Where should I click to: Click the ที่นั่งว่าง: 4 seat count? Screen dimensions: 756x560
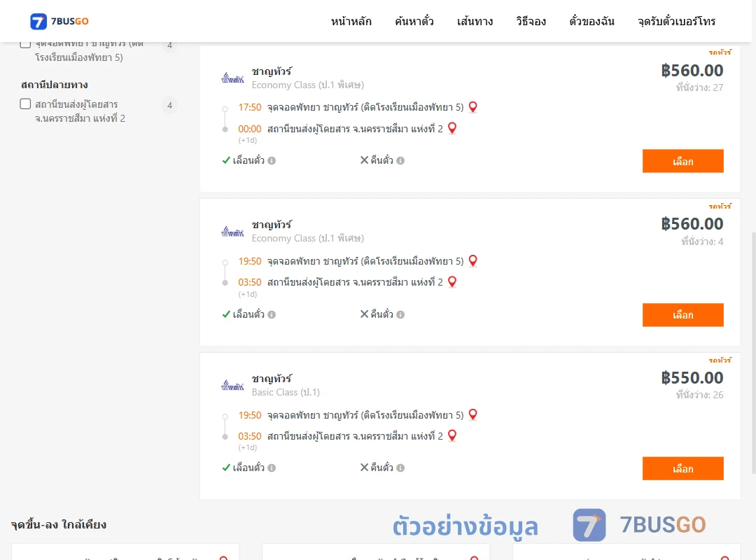702,241
